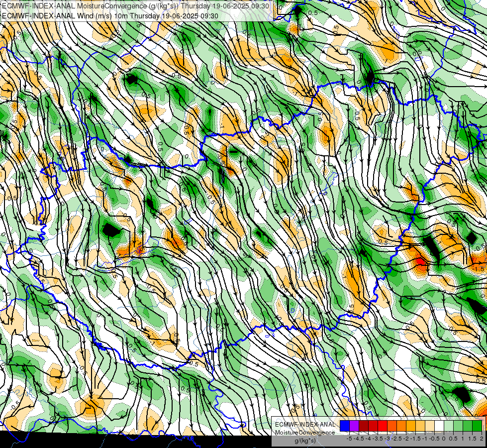
Task: Select the pale peach swatch left of white
Action: coord(430,426)
